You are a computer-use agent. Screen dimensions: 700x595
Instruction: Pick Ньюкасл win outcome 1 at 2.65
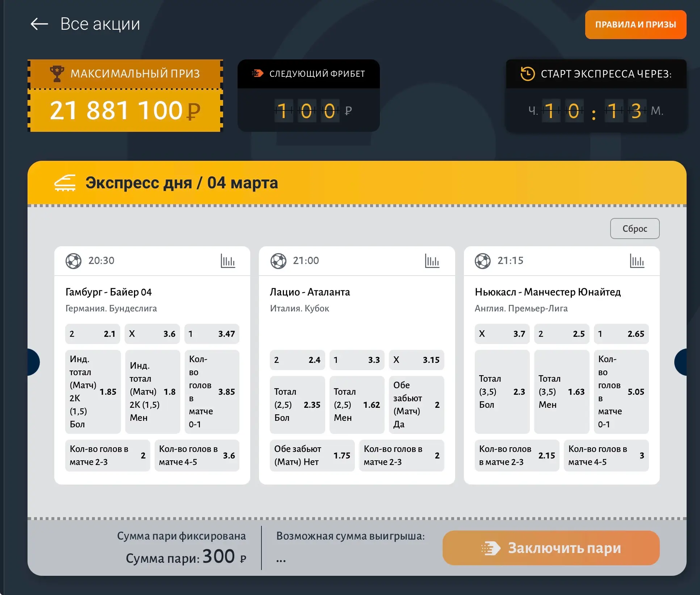tap(621, 334)
